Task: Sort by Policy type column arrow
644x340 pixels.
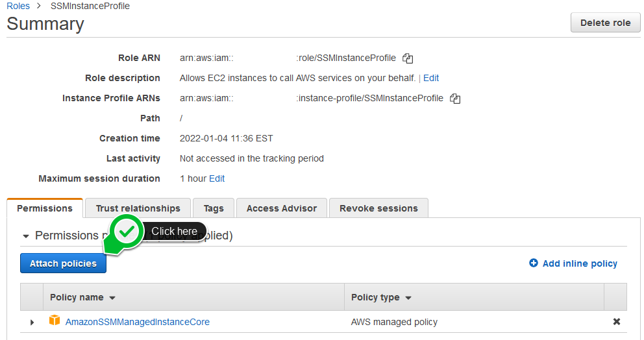Action: (408, 298)
